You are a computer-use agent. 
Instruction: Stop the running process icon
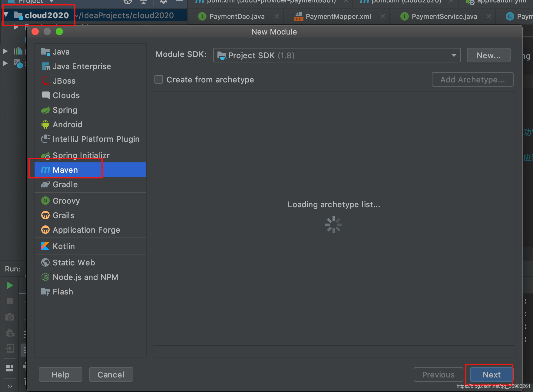click(10, 301)
